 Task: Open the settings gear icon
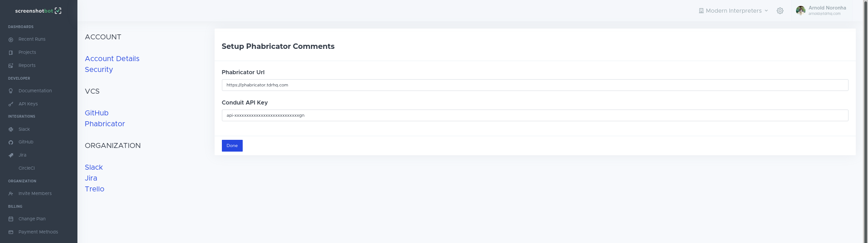pos(780,11)
